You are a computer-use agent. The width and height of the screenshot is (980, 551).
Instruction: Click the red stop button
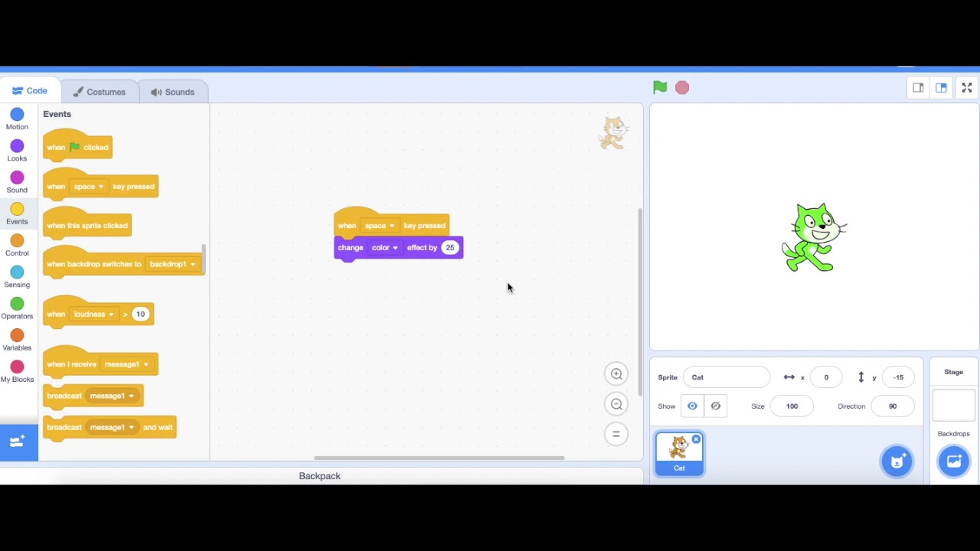682,87
